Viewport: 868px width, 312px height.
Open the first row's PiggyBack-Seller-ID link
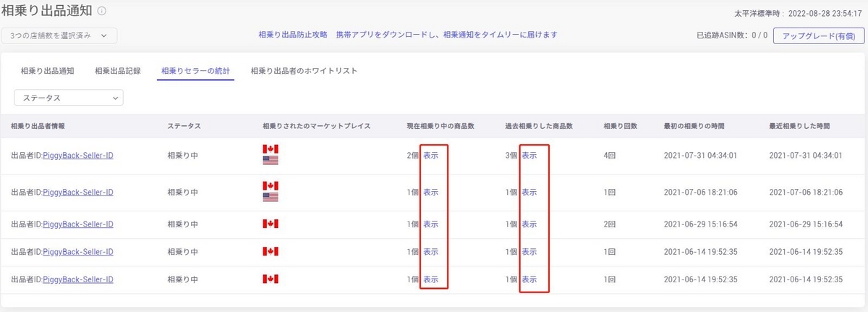(x=78, y=155)
